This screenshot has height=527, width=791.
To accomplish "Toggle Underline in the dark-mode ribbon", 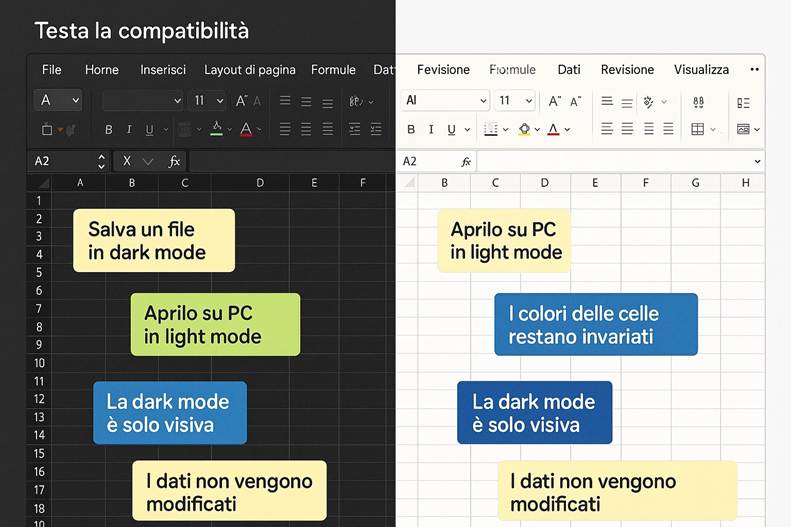I will (149, 130).
